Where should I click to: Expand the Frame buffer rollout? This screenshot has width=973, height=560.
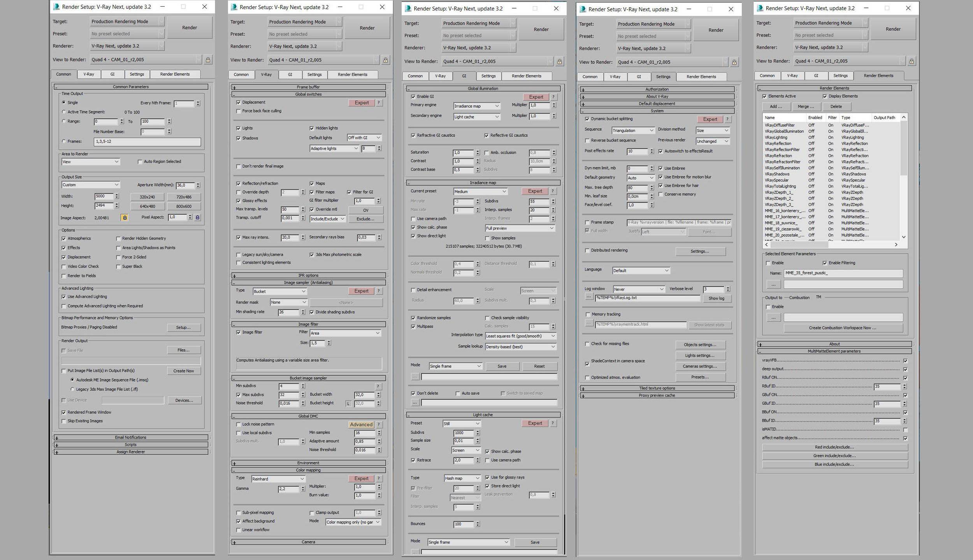(x=309, y=87)
